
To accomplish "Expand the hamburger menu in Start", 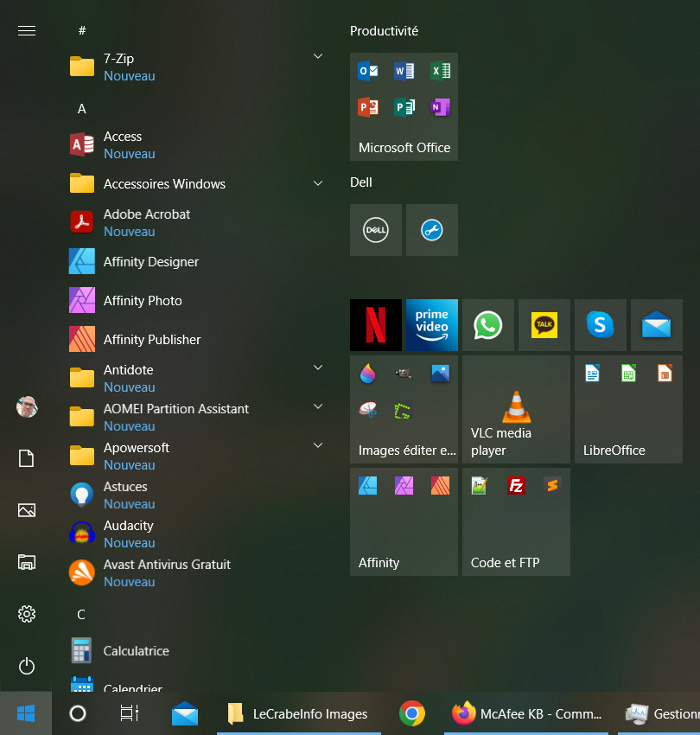I will tap(27, 31).
